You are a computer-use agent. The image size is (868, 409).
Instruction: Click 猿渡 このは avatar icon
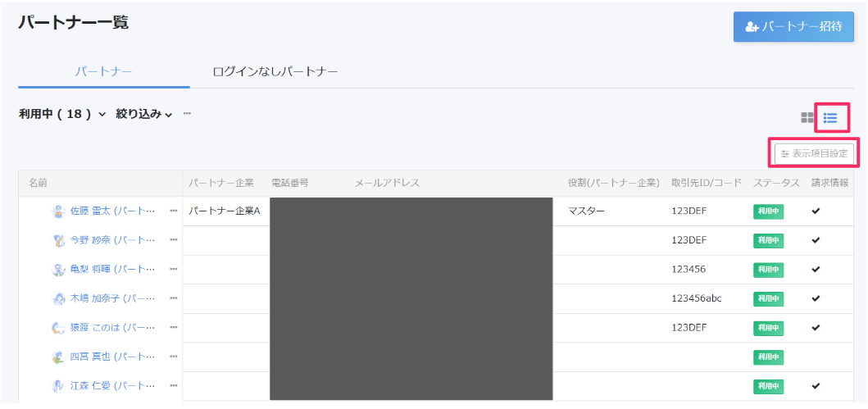(59, 328)
